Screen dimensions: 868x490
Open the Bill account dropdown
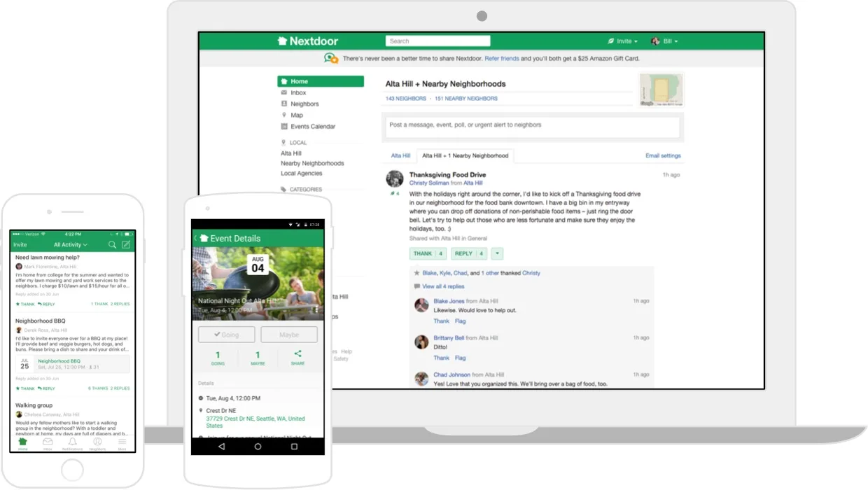click(665, 41)
